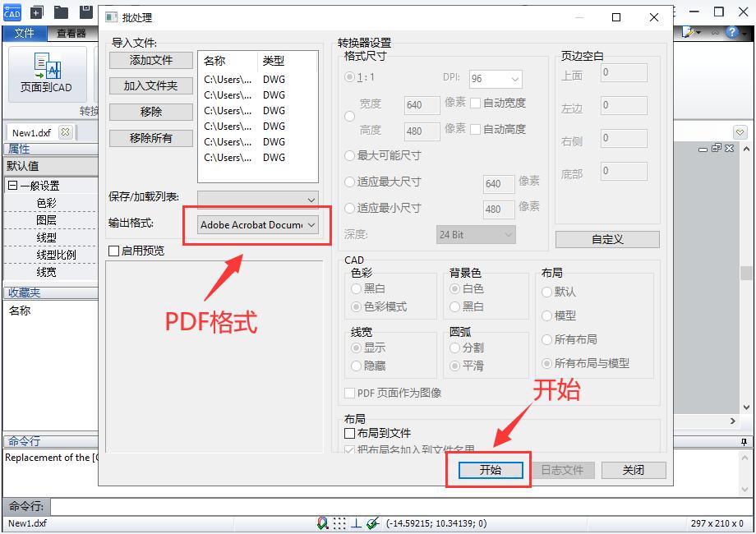Open a file using the folder icon
The height and width of the screenshot is (534, 756).
point(60,11)
